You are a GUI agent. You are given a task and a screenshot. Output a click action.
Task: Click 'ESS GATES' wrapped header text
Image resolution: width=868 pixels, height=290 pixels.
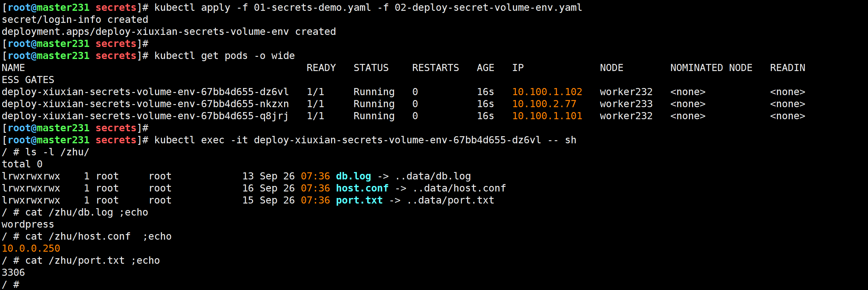pos(28,80)
